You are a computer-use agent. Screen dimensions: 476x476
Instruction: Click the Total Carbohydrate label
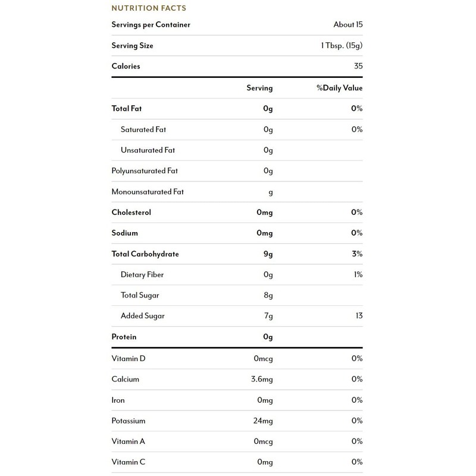pos(145,254)
